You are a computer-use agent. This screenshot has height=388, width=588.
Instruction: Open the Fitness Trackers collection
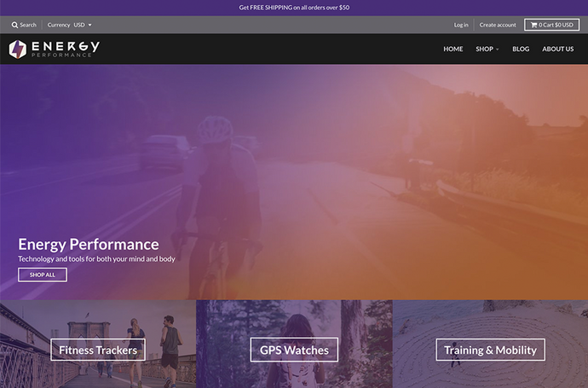pos(98,350)
